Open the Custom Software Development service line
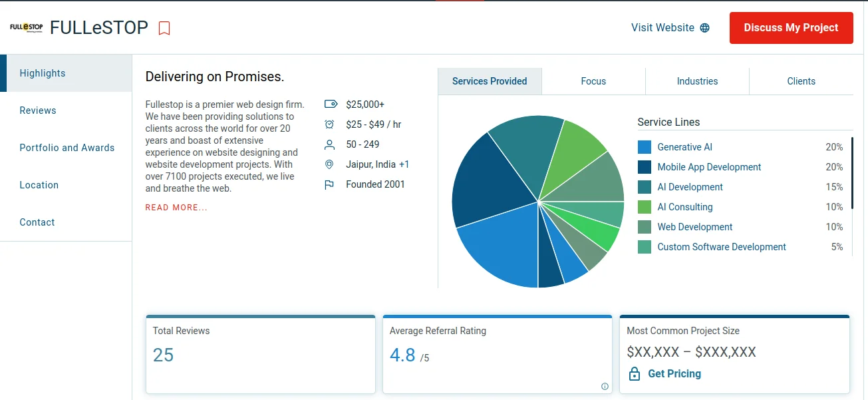The height and width of the screenshot is (400, 868). pyautogui.click(x=722, y=247)
